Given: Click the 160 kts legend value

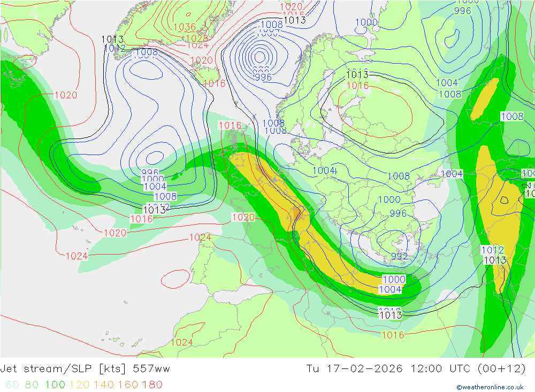Looking at the screenshot, I should coord(128,385).
